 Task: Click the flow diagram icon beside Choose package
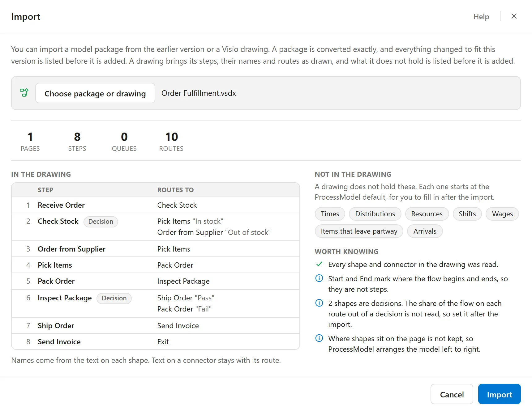pos(24,93)
